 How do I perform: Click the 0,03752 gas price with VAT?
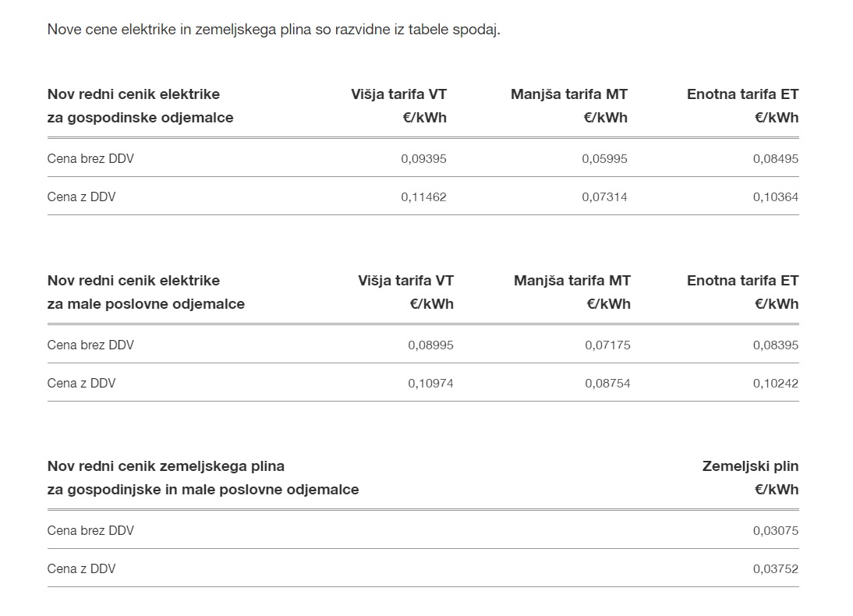tap(775, 568)
